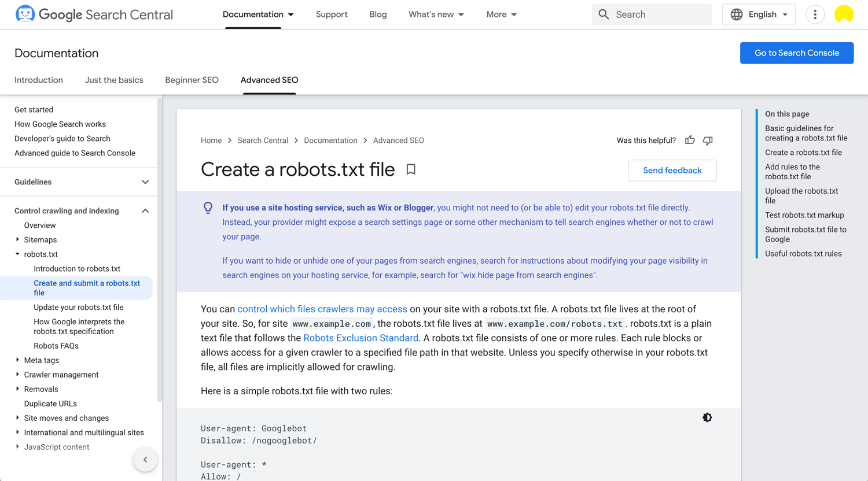Collapse the left navigation panel
Screen dimensions: 868x481
click(x=145, y=460)
